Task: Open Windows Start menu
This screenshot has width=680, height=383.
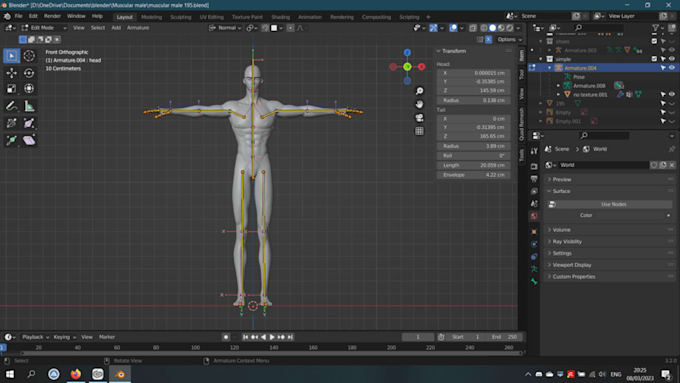Action: click(10, 374)
